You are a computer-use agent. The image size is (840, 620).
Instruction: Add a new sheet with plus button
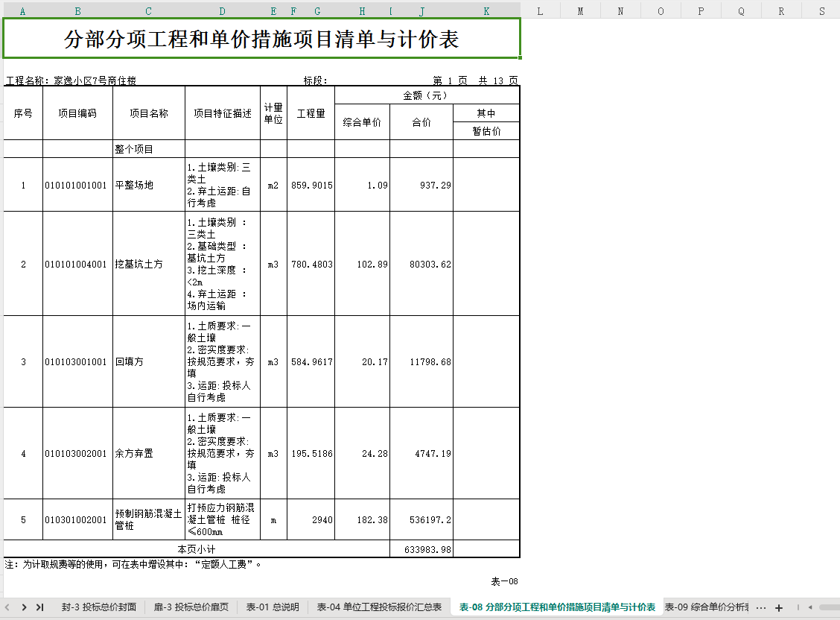(779, 607)
